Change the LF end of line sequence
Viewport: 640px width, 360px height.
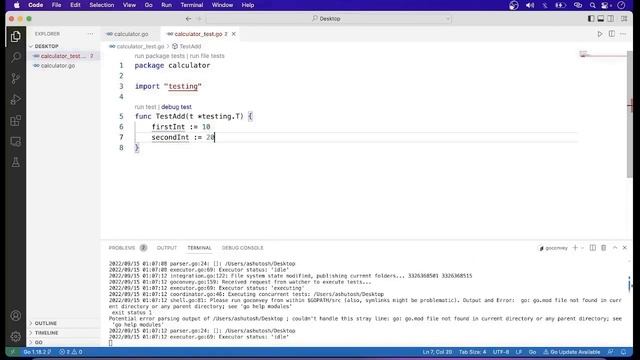point(519,352)
